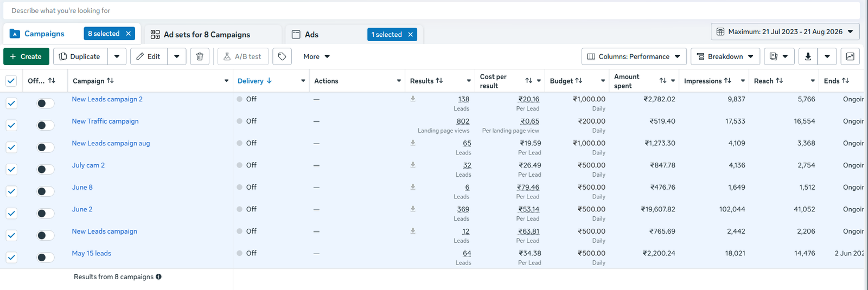Uncheck May 15 leads checkbox
Viewport: 868px width, 290px height.
(x=11, y=257)
